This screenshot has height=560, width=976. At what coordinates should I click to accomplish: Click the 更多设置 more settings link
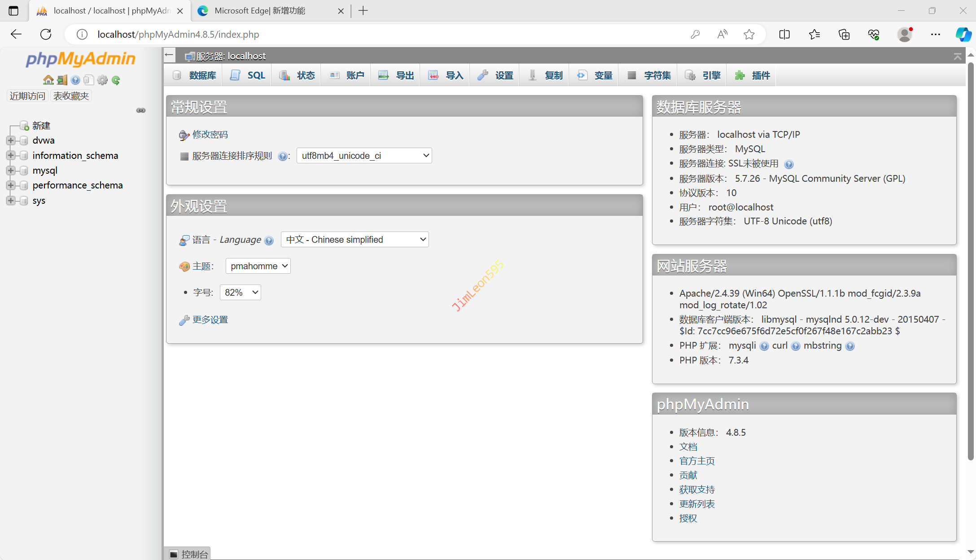pos(210,320)
